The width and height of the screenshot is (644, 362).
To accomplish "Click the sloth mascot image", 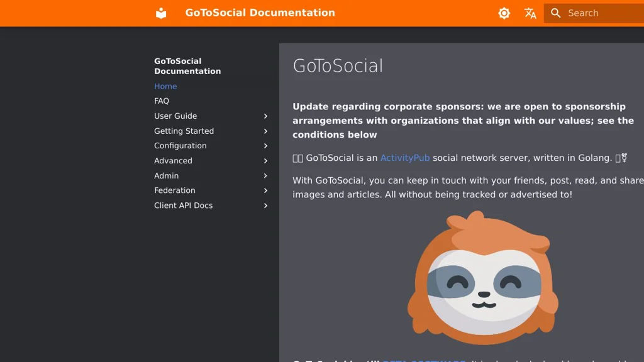I will (x=483, y=278).
